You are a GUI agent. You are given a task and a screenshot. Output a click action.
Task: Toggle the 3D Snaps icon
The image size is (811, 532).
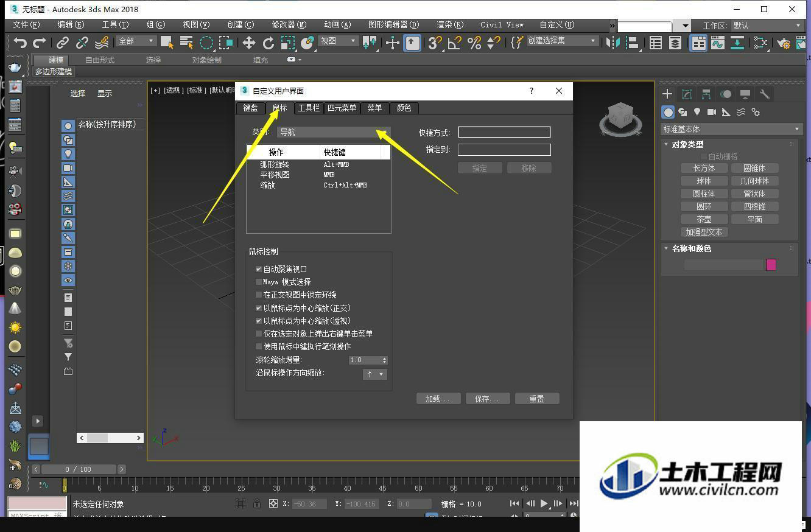pyautogui.click(x=435, y=43)
